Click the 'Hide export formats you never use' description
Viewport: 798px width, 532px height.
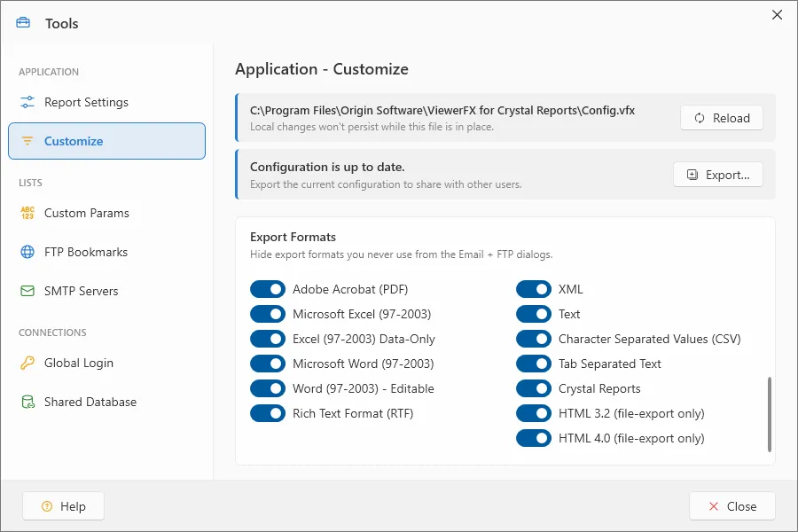coord(401,254)
